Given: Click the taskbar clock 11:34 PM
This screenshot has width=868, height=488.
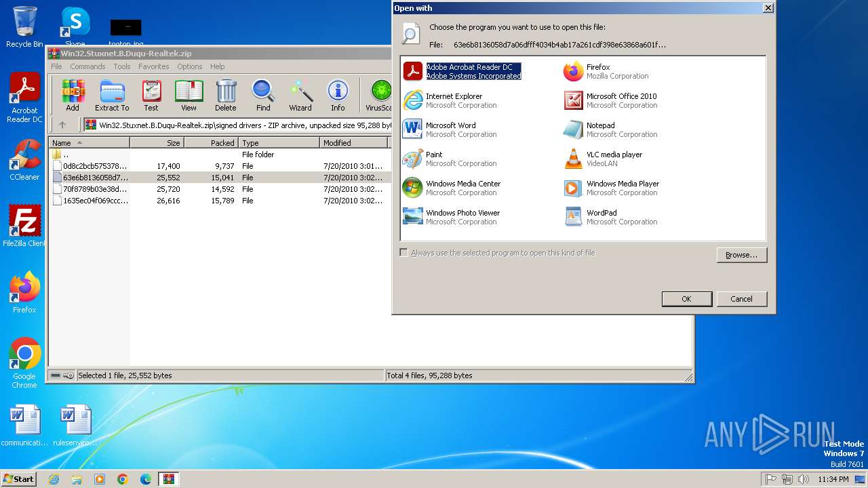Looking at the screenshot, I should (833, 479).
